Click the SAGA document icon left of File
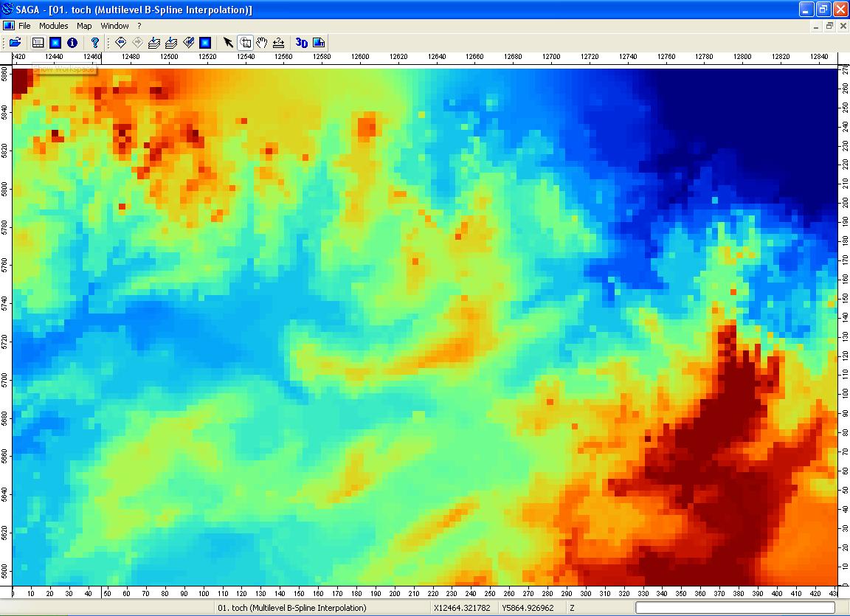The width and height of the screenshot is (850, 616). 9,26
